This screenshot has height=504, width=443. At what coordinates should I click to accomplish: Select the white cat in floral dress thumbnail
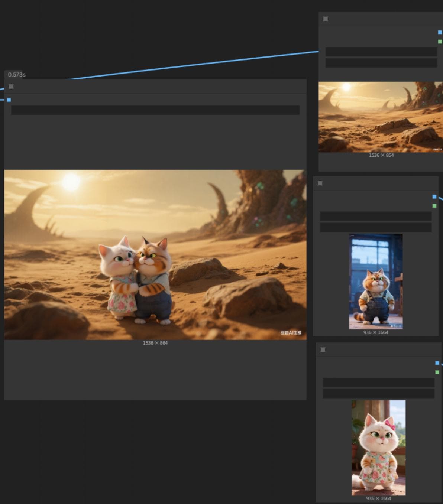(x=379, y=448)
